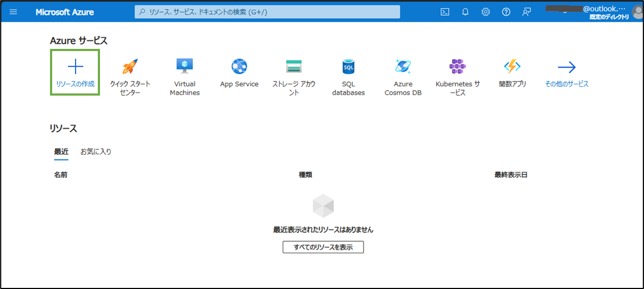The width and height of the screenshot is (644, 289).
Task: Open Cloud Shell from the top bar
Action: click(x=445, y=12)
